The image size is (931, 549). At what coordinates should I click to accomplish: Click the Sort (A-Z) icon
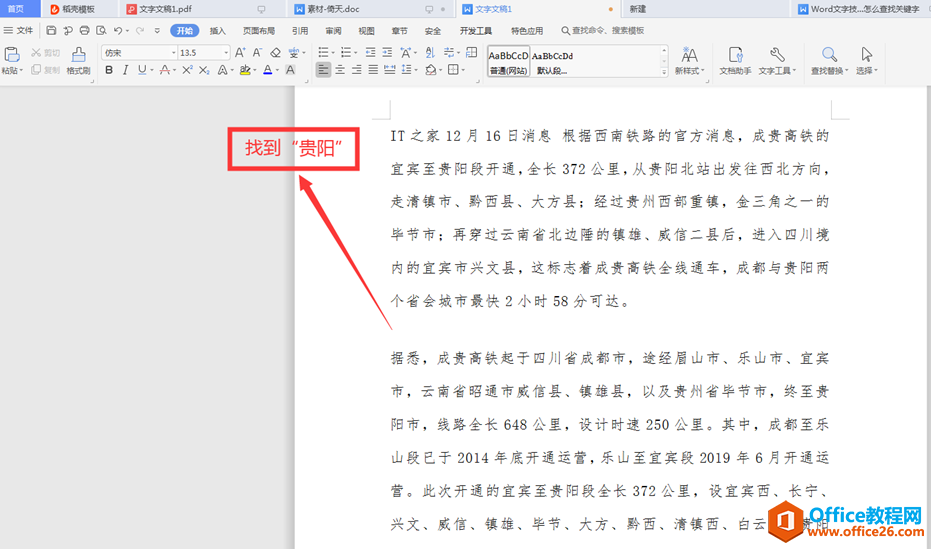tap(430, 53)
